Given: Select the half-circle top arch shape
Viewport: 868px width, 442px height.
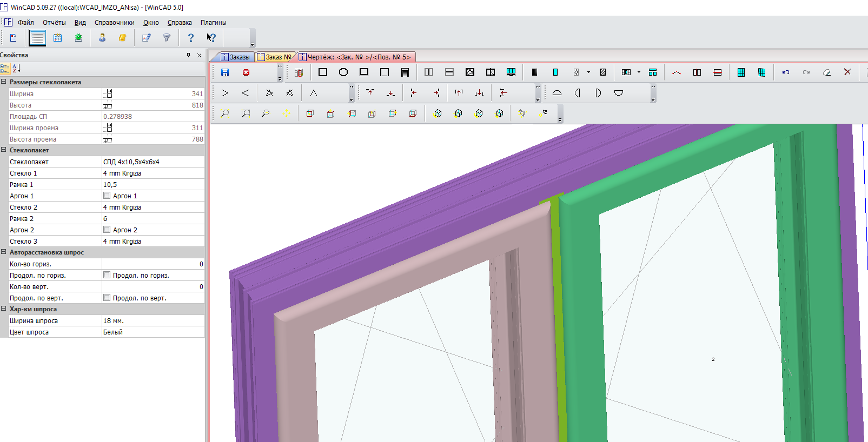Looking at the screenshot, I should tap(557, 93).
